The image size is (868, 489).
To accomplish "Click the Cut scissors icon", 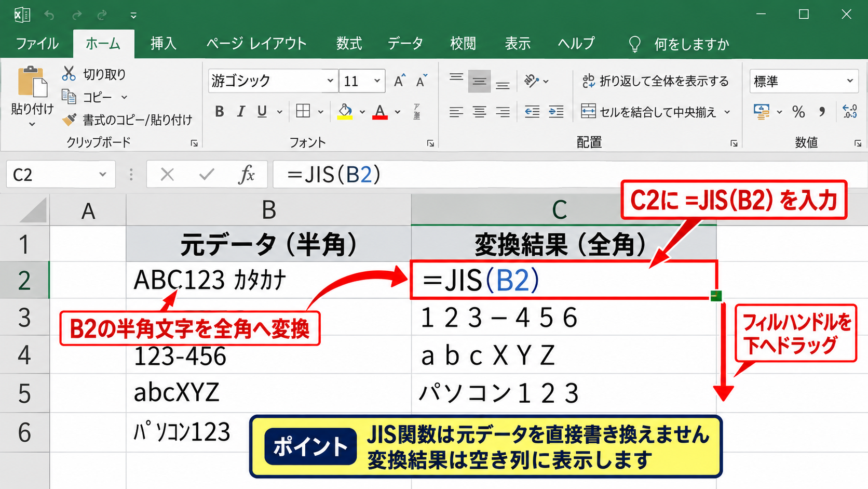I will [69, 74].
